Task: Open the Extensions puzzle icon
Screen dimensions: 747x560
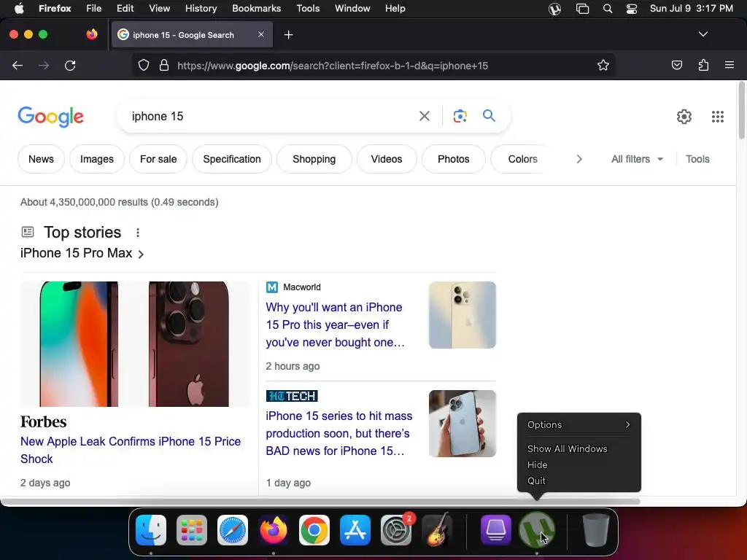Action: point(703,65)
